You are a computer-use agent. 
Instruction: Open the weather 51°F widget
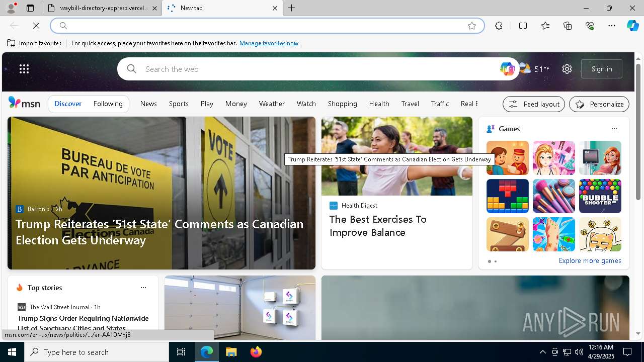click(x=534, y=69)
